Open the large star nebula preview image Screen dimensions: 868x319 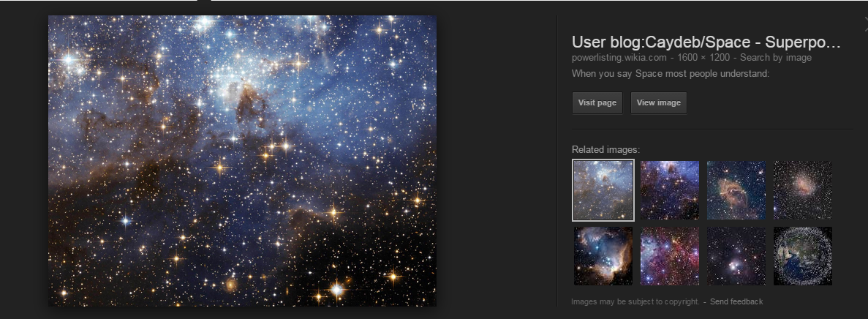click(x=243, y=161)
